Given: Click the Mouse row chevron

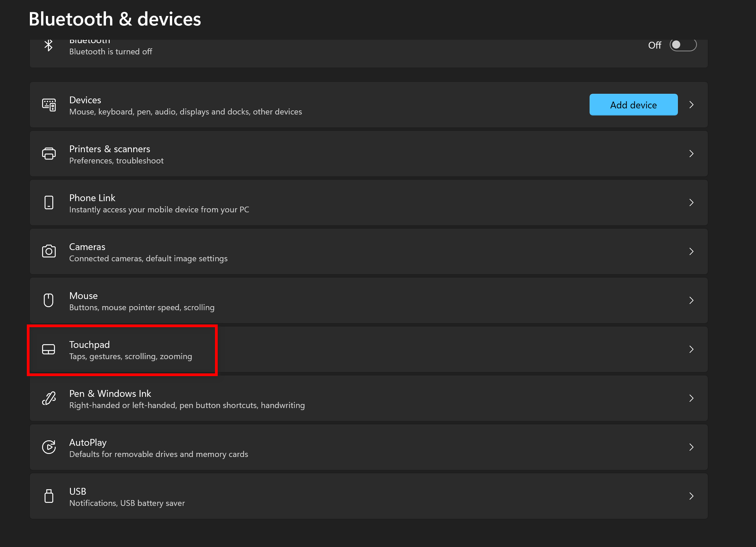Looking at the screenshot, I should coord(691,300).
